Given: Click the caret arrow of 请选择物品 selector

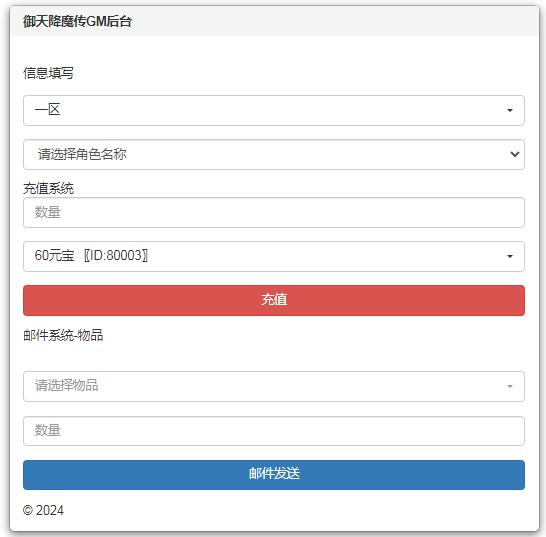Looking at the screenshot, I should (x=510, y=386).
